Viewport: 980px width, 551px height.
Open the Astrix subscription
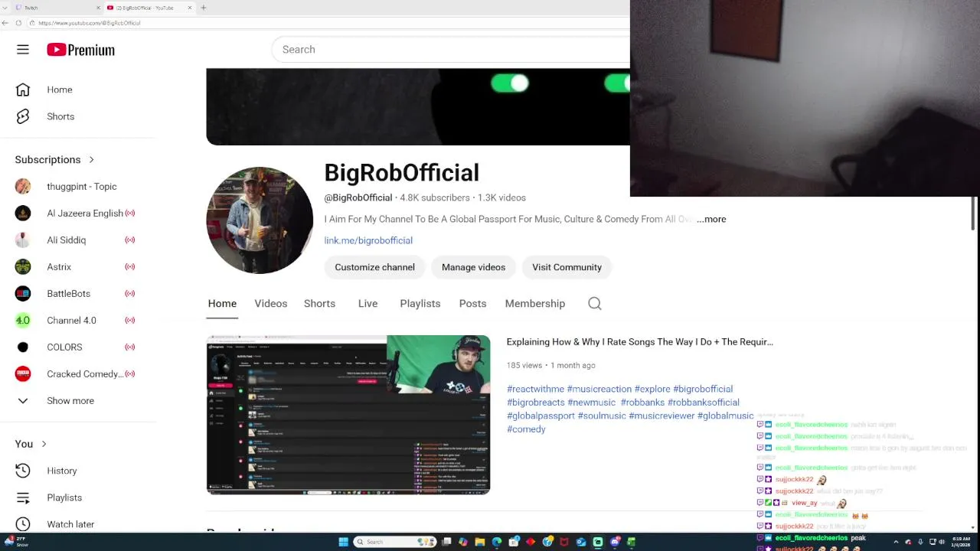pyautogui.click(x=59, y=267)
